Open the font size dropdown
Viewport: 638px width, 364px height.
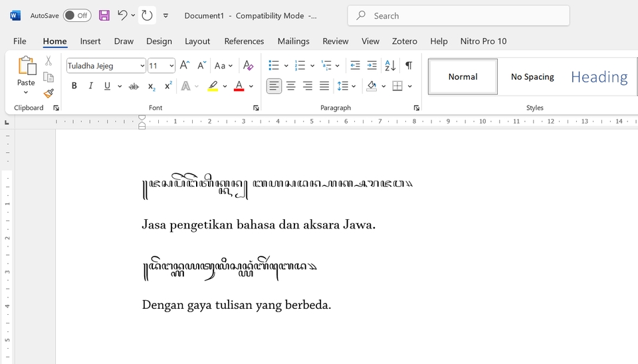click(171, 66)
